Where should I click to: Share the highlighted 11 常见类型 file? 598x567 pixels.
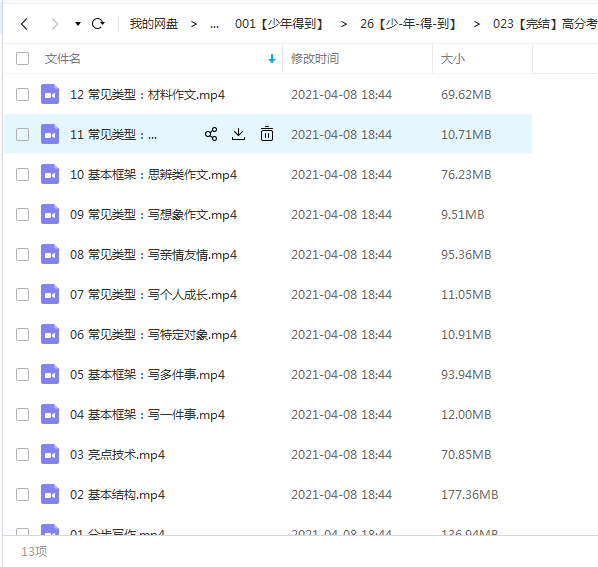coord(211,134)
